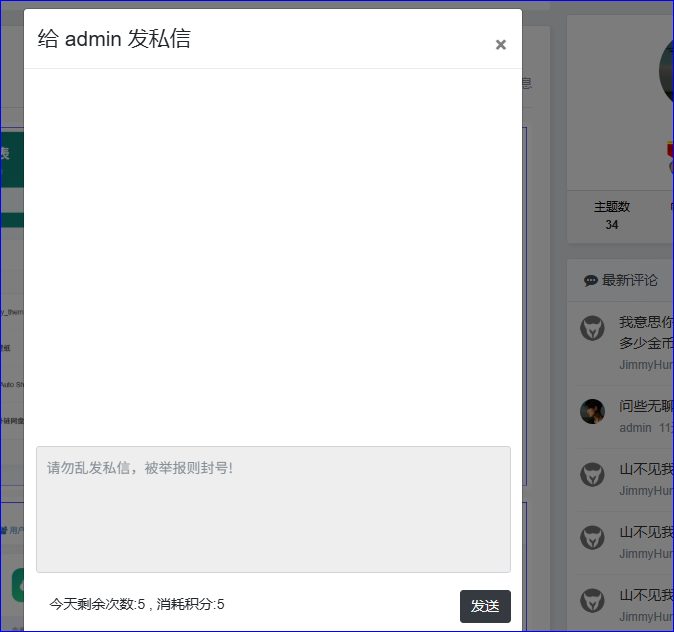Click first JimmyHur avatar in latest comments
Image resolution: width=674 pixels, height=632 pixels.
(x=593, y=328)
